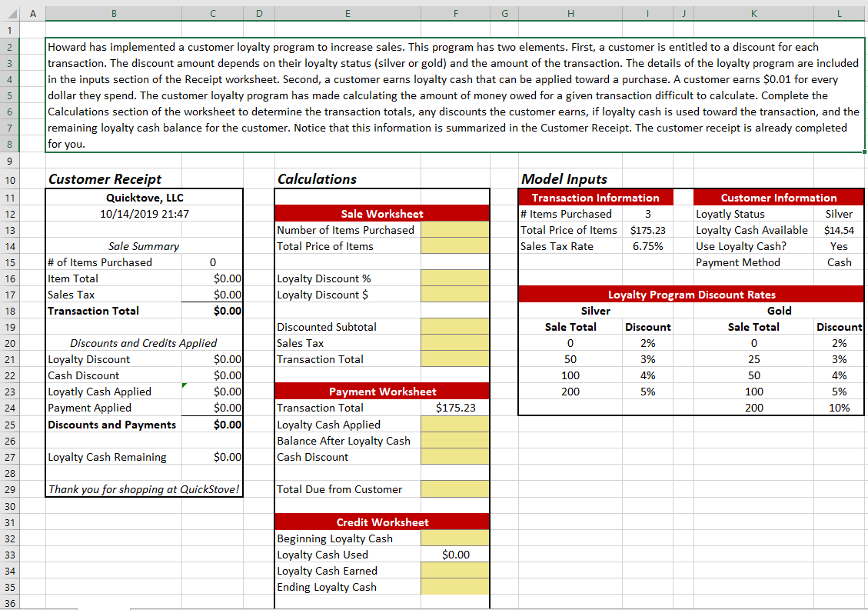Select column B header
Viewport: 868px width, 610px height.
tap(114, 13)
